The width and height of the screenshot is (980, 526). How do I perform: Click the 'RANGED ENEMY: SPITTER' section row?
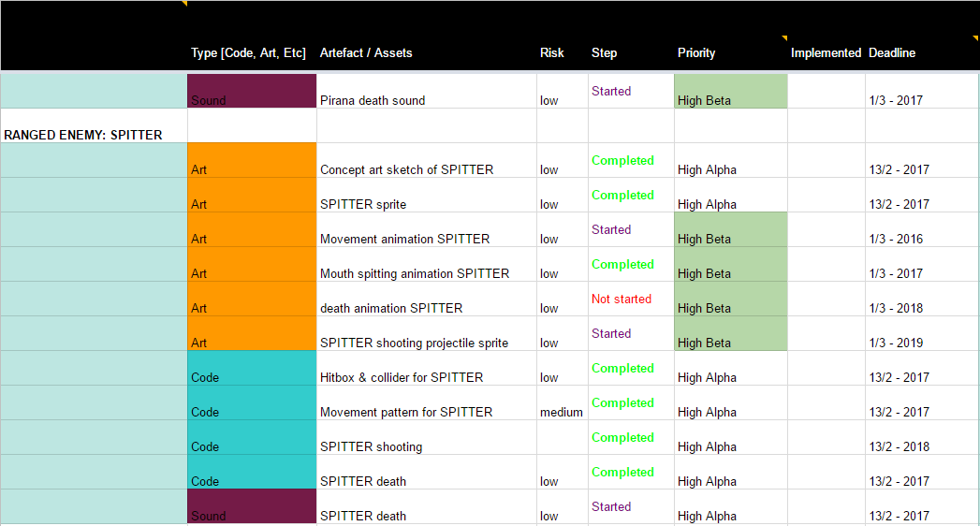tap(83, 135)
